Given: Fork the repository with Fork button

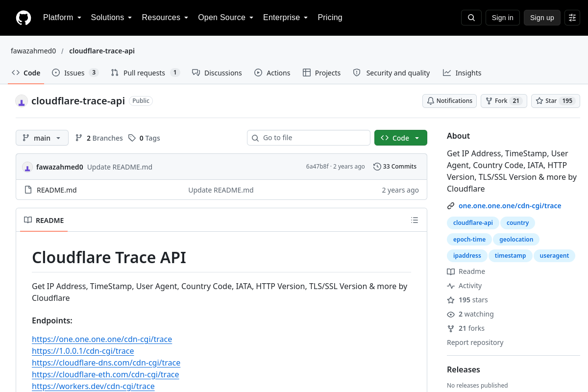Looking at the screenshot, I should point(504,101).
